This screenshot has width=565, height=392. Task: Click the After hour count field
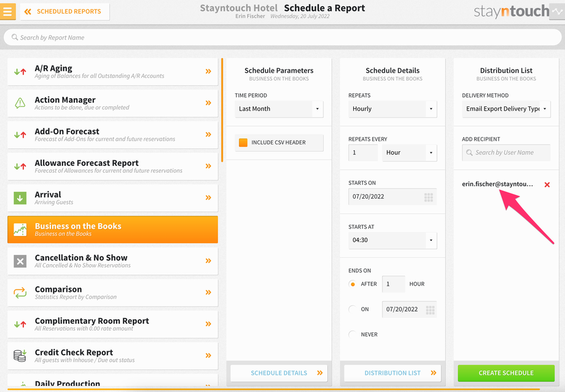coord(393,284)
